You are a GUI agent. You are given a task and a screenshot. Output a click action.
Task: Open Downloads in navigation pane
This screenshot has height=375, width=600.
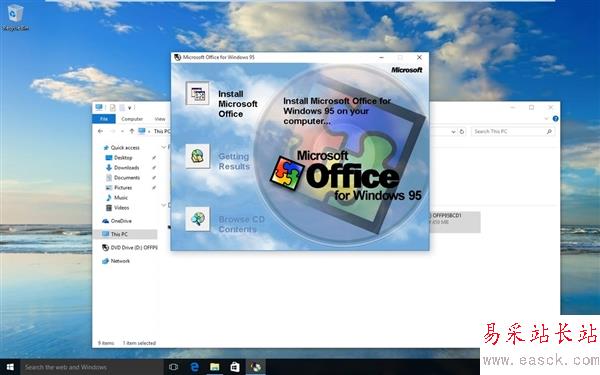click(x=126, y=168)
